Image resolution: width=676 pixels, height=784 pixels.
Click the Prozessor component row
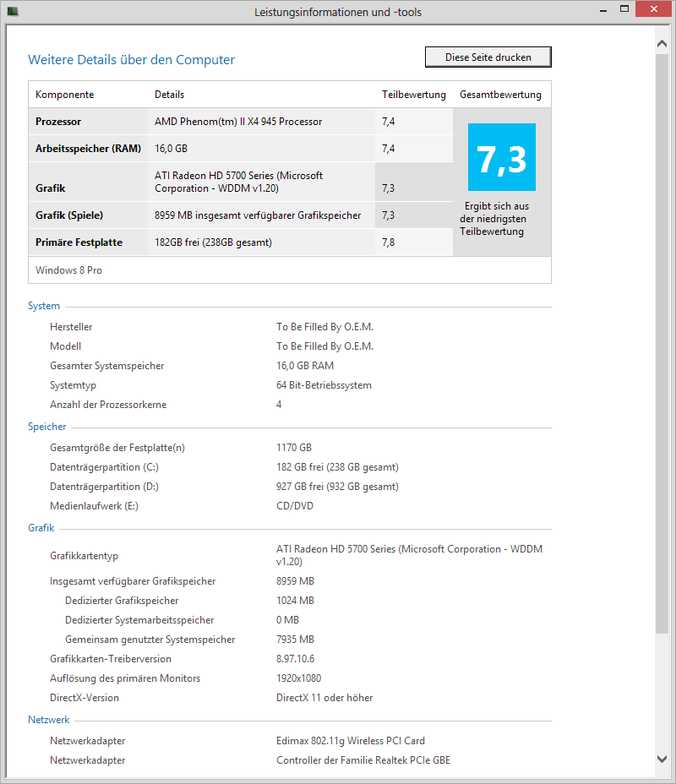click(x=59, y=121)
